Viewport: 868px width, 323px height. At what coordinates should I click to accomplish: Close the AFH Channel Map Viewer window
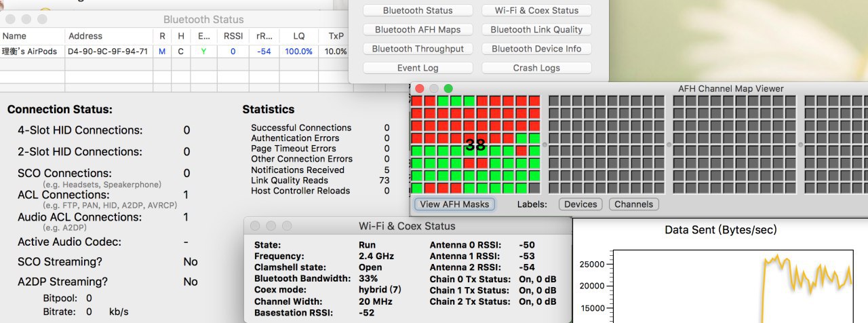(x=420, y=88)
